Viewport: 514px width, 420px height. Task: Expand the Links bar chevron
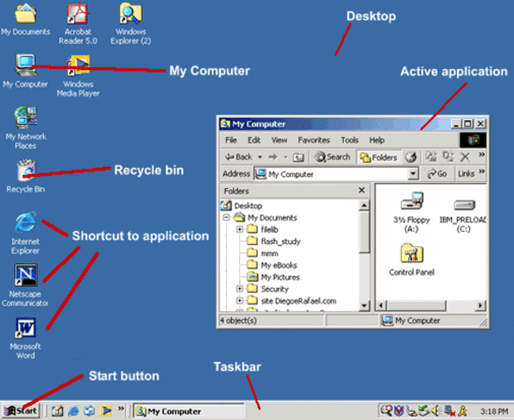tap(482, 171)
